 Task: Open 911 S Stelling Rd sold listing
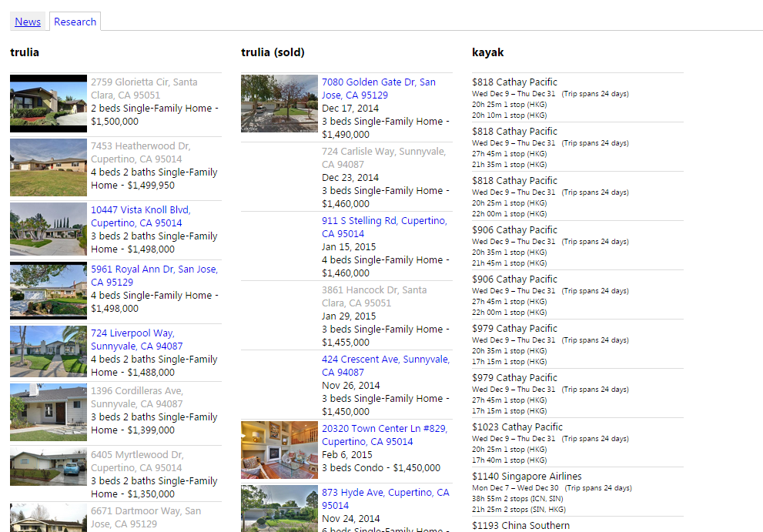(x=384, y=227)
